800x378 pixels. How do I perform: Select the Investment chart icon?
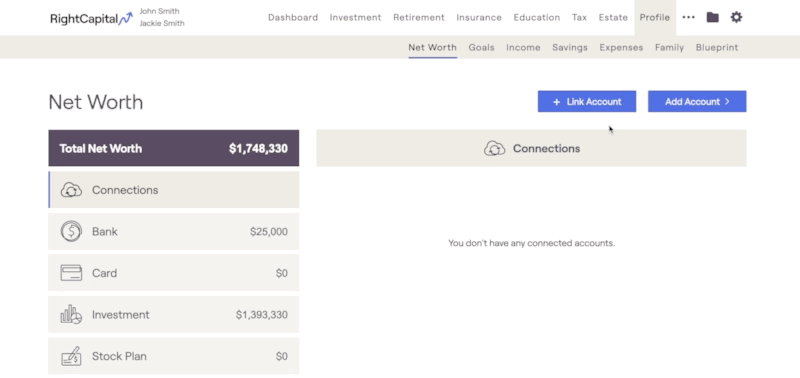71,314
